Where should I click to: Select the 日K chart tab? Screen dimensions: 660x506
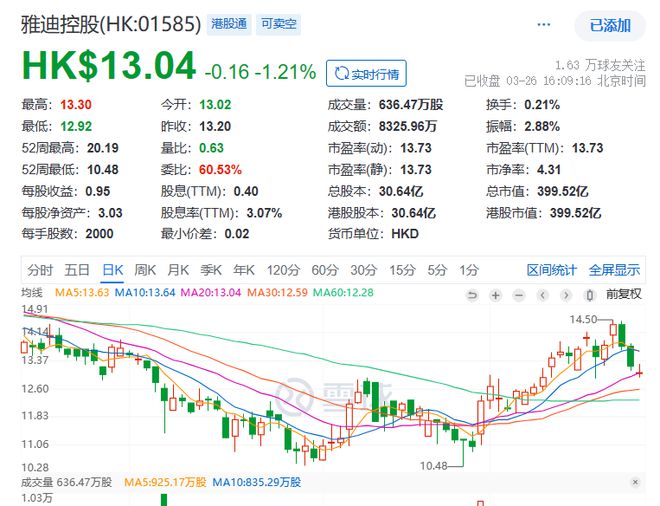pos(113,270)
